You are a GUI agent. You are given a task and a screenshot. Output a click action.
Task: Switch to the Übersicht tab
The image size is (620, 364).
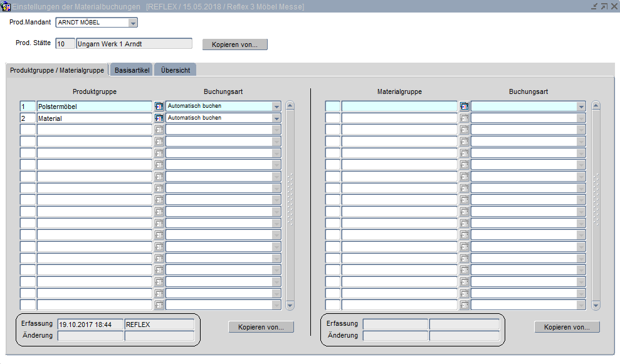point(176,70)
